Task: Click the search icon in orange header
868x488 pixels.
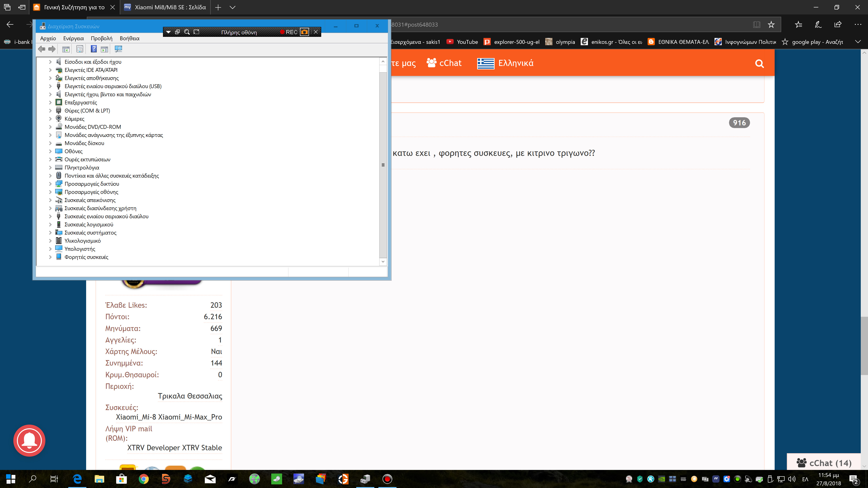Action: point(759,64)
